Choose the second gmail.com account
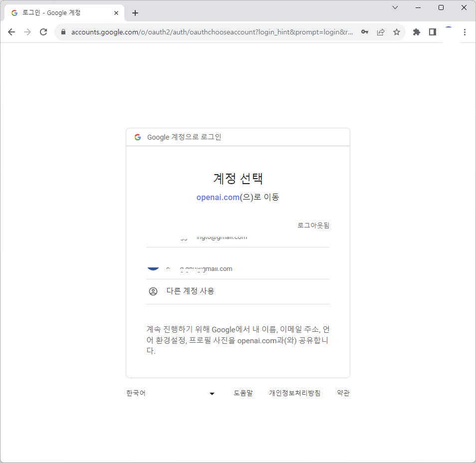This screenshot has height=463, width=476. [238, 263]
